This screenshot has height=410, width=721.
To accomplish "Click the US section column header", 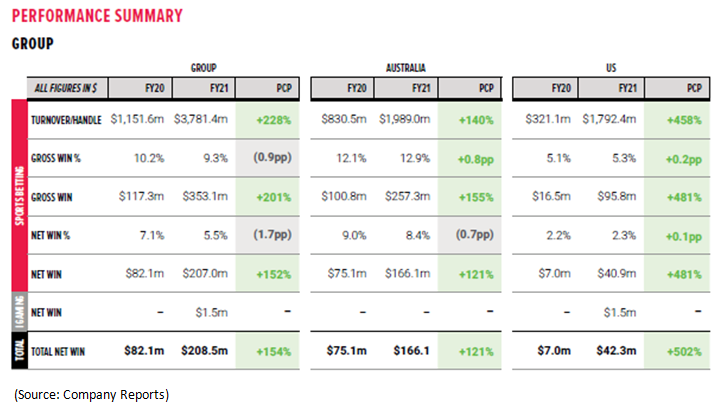I will (609, 68).
